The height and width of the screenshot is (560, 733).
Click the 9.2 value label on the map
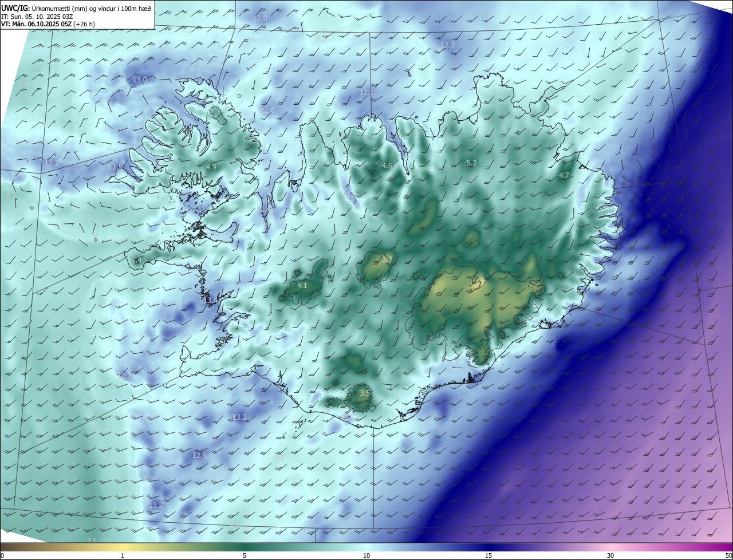(279, 458)
